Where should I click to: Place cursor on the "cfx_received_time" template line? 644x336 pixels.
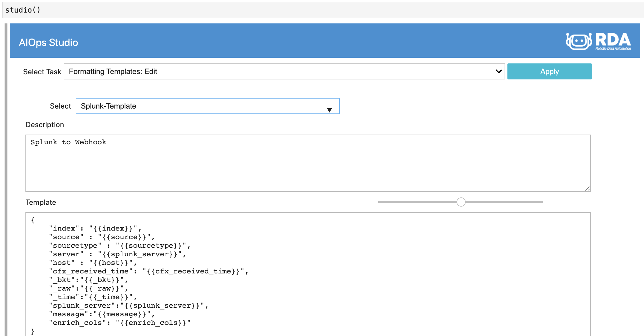149,271
